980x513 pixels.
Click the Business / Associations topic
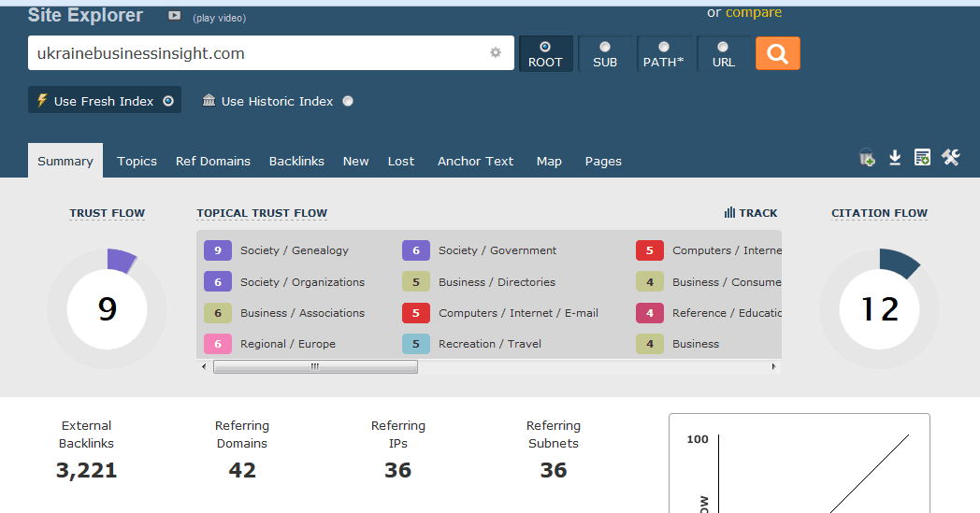click(302, 313)
